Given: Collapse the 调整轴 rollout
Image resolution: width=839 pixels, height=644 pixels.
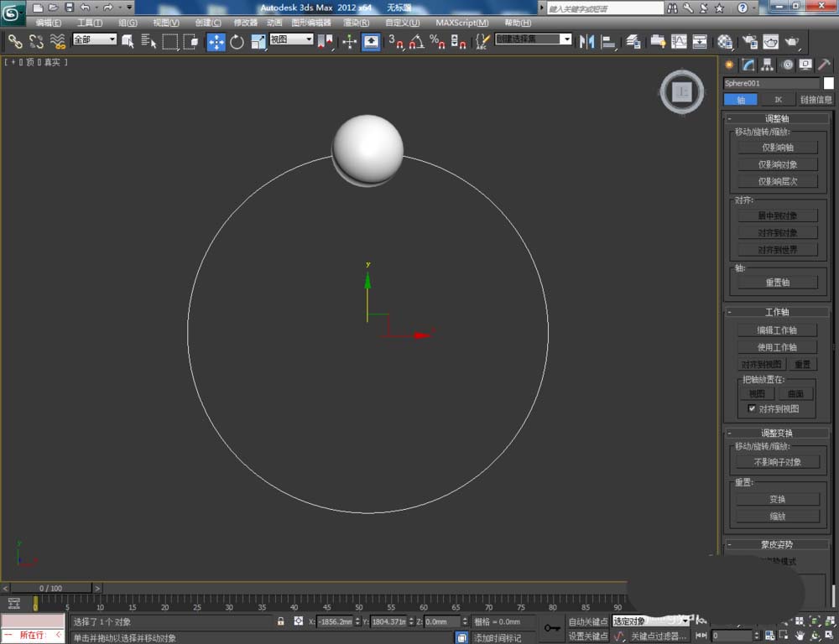Looking at the screenshot, I should [x=777, y=119].
